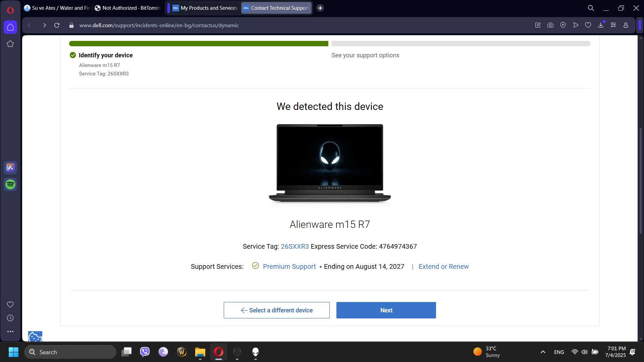The image size is (644, 362).
Task: Click Select a different device button
Action: click(x=277, y=310)
